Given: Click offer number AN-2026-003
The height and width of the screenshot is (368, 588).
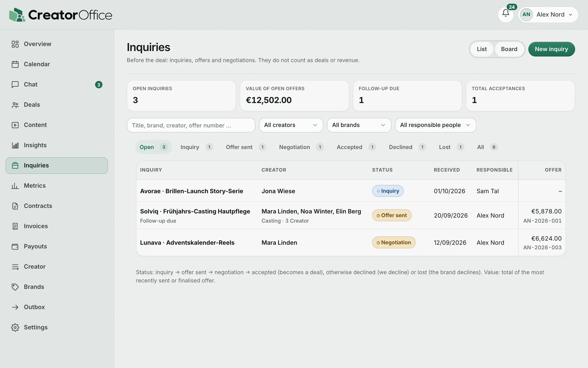Looking at the screenshot, I should (x=542, y=247).
